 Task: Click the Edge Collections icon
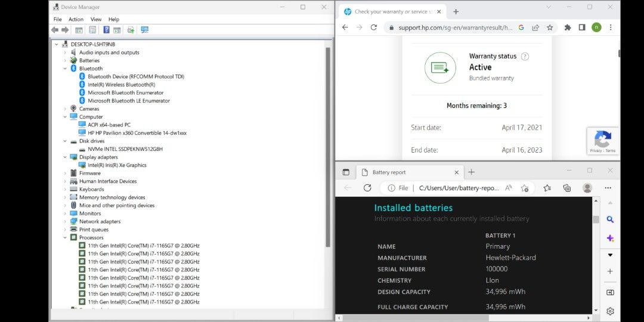[x=567, y=188]
